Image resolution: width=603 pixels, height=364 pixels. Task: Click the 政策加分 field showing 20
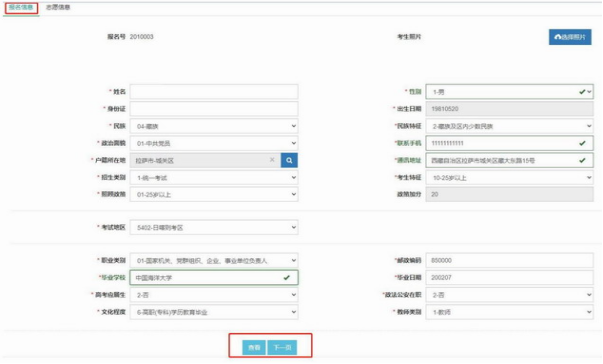(x=509, y=194)
